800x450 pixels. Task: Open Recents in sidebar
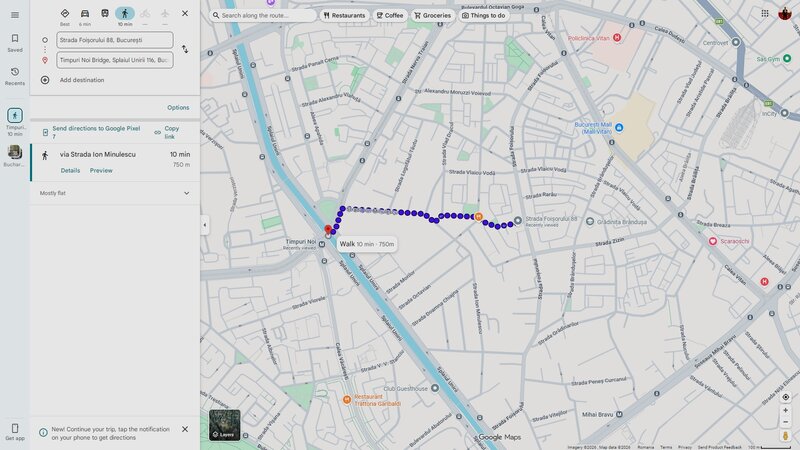(x=15, y=75)
